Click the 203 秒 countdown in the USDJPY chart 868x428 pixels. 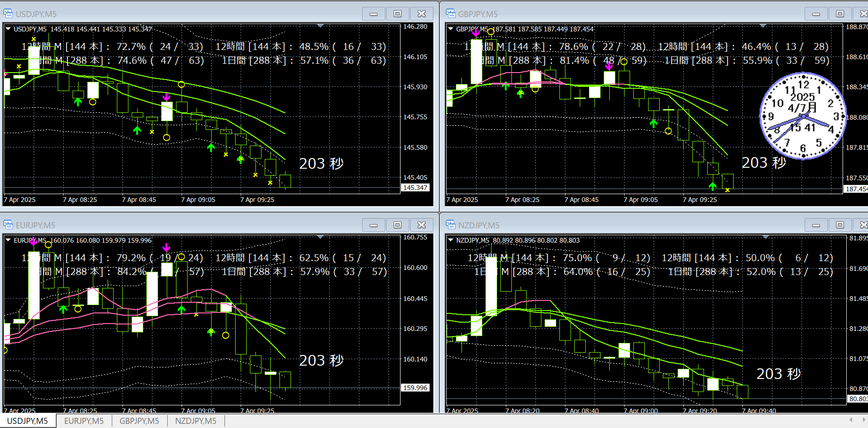322,164
